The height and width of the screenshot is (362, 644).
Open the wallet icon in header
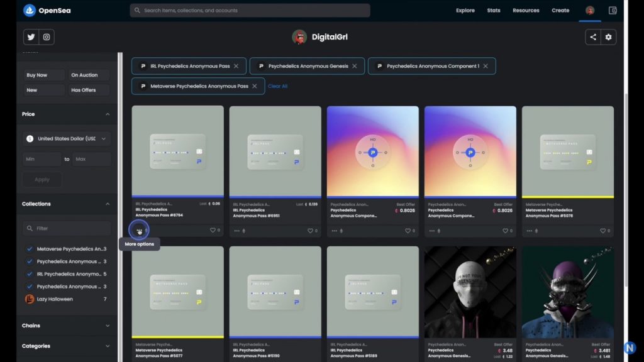(x=613, y=10)
